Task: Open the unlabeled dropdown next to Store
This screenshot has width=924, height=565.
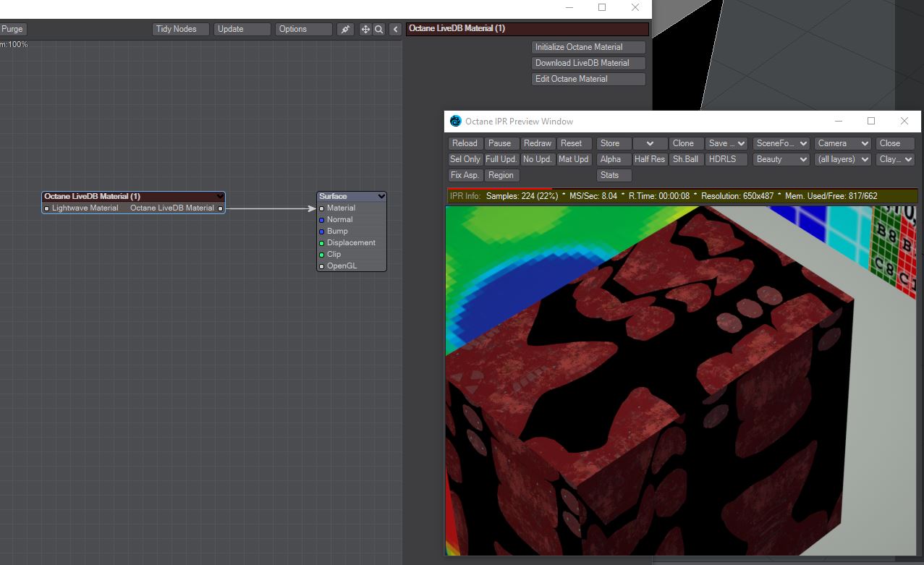Action: pos(650,143)
